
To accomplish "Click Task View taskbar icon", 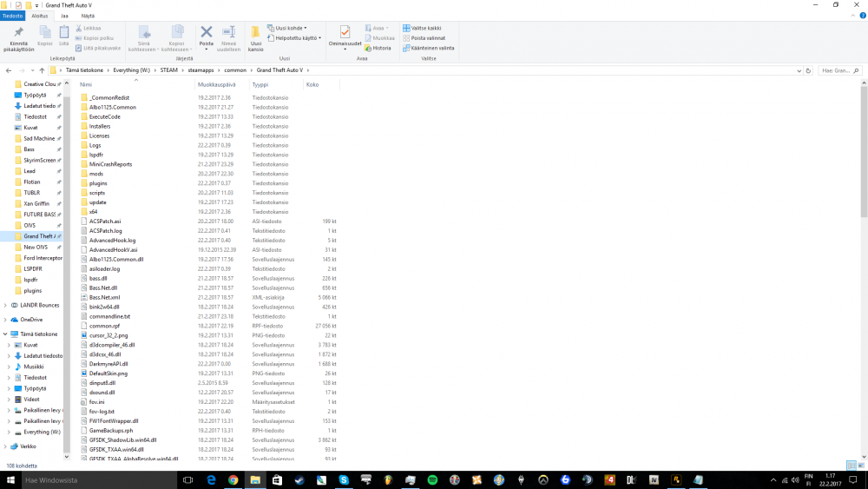I will pos(187,480).
